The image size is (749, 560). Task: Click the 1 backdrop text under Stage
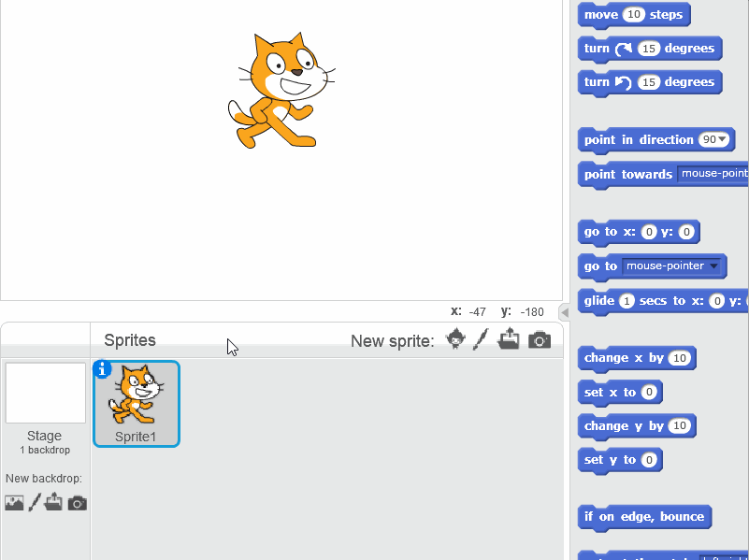point(45,451)
